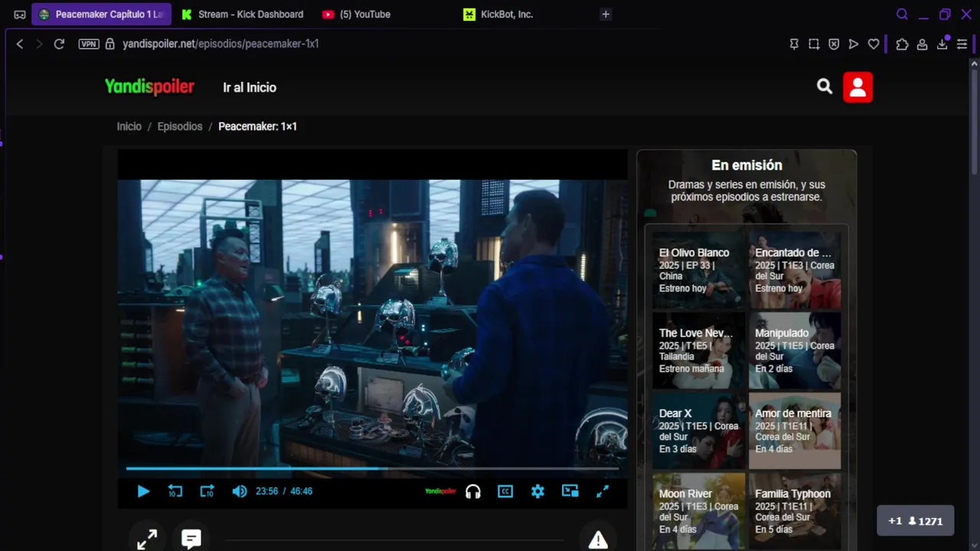The height and width of the screenshot is (551, 980).
Task: Open 'Dear X' series card
Action: 698,431
